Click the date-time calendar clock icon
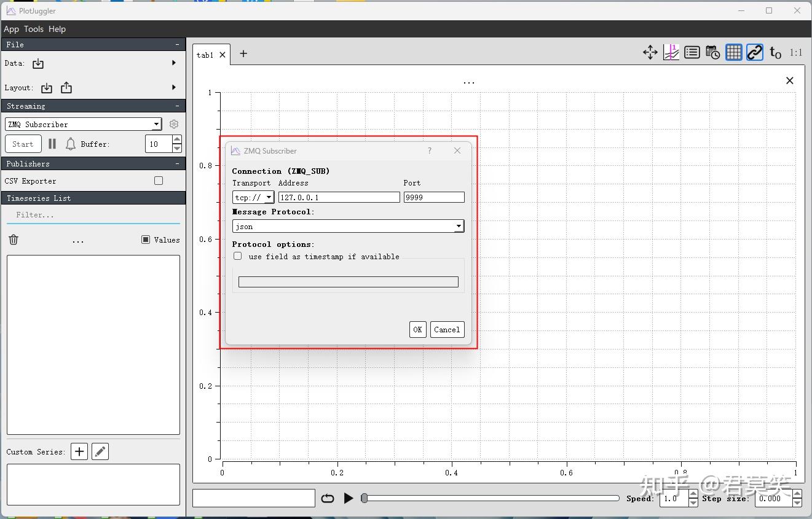The image size is (812, 519). click(x=713, y=53)
